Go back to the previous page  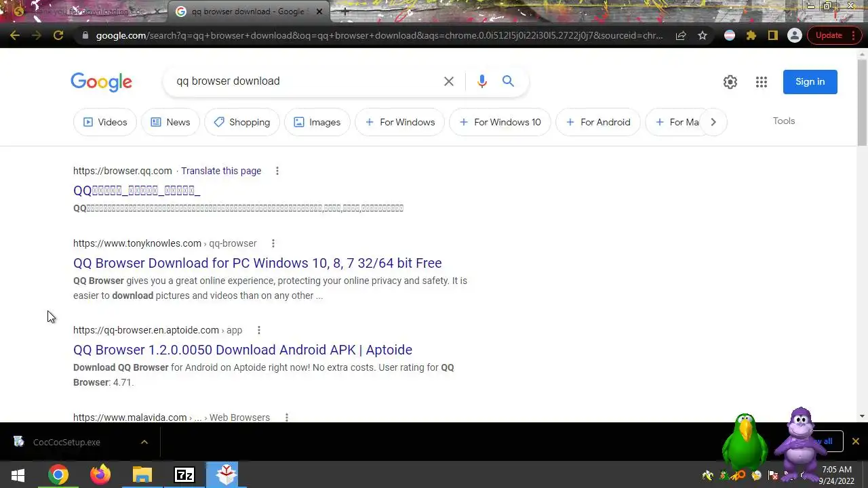(15, 35)
